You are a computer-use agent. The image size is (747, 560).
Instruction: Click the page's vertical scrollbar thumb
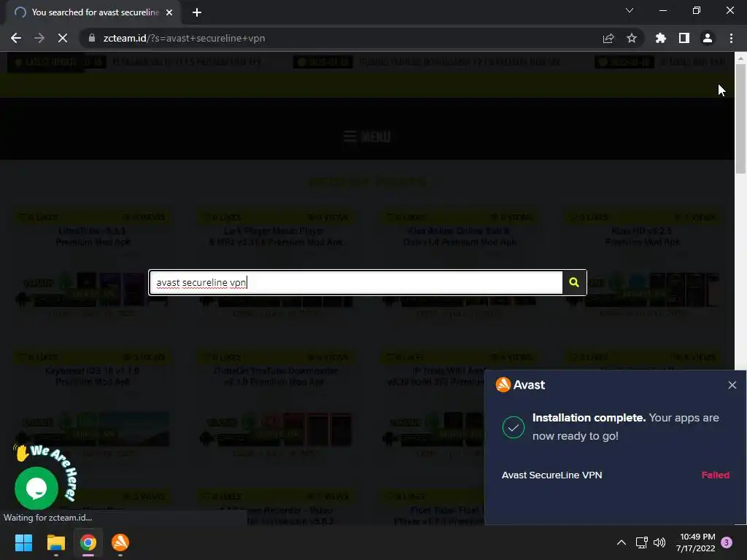tap(740, 119)
